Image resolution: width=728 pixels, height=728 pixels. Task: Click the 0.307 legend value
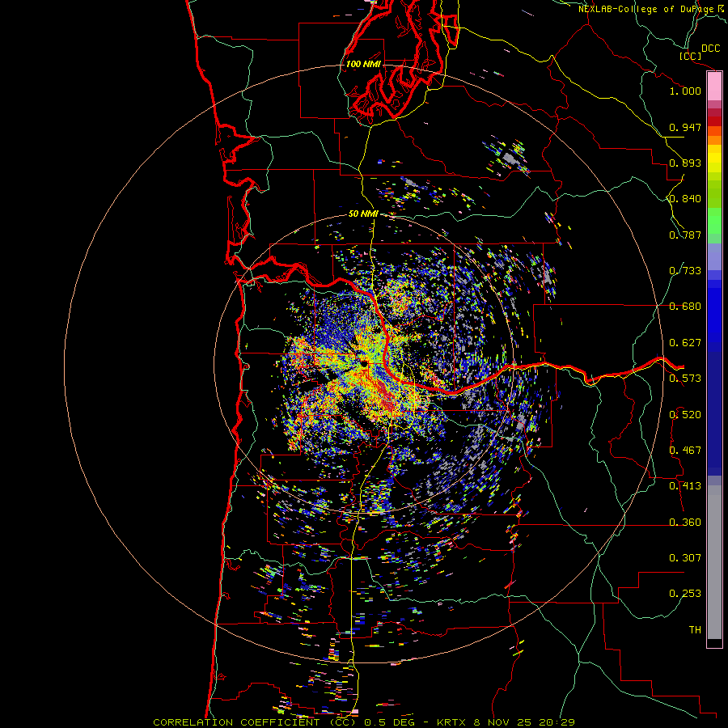(x=685, y=558)
